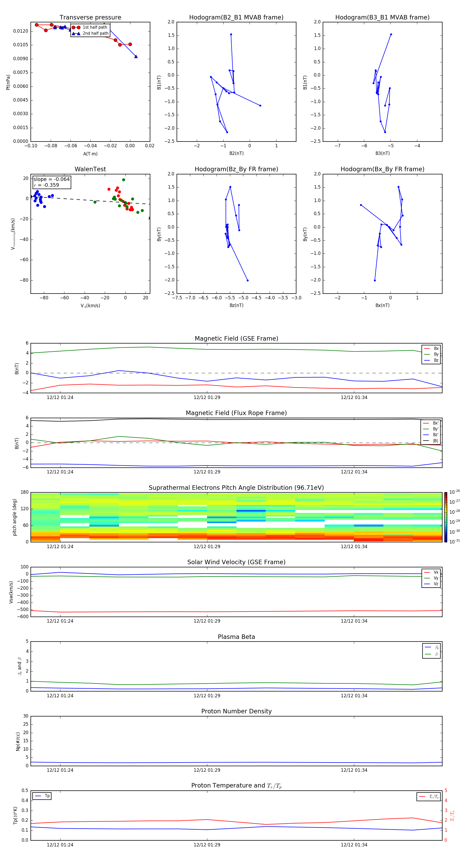This screenshot has height=868, width=473.
Task: Click the 'pitch angle (deg)' axis label
Action: click(x=14, y=517)
